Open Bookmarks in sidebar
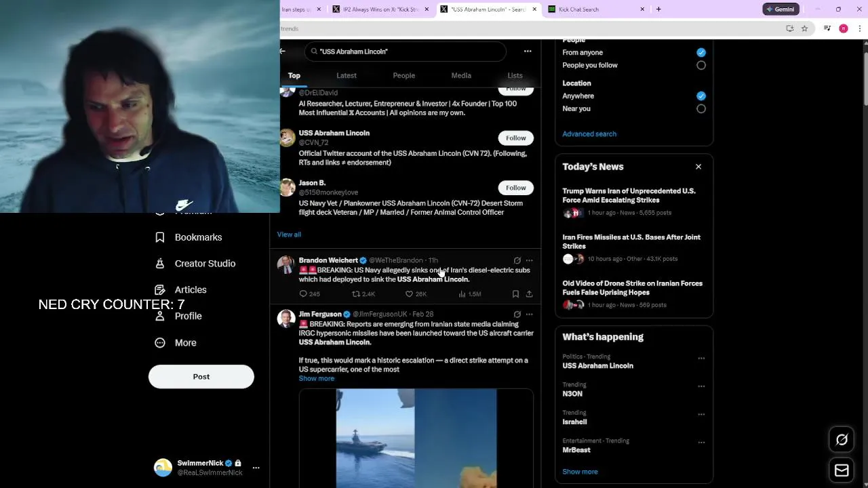The height and width of the screenshot is (488, 868). 189,237
